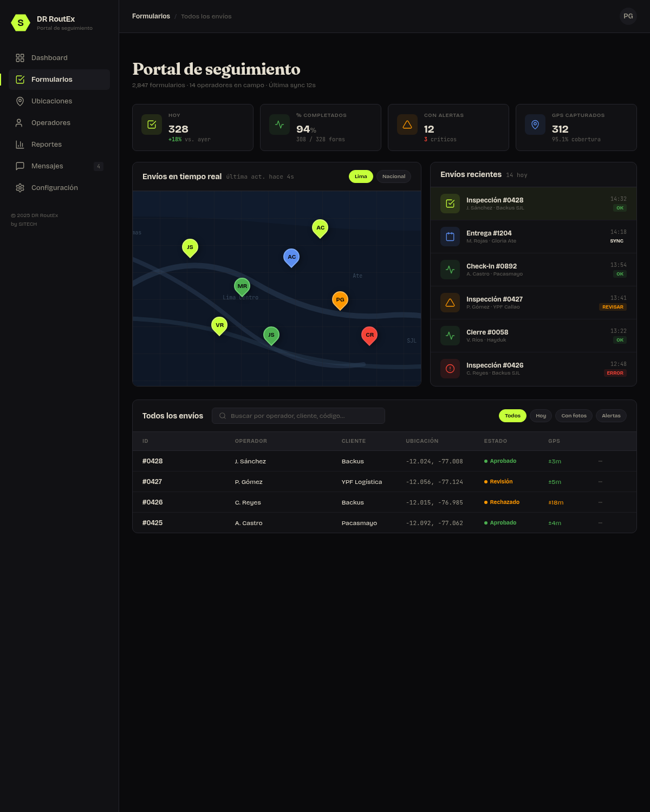Select the Todos filter chip

click(512, 416)
